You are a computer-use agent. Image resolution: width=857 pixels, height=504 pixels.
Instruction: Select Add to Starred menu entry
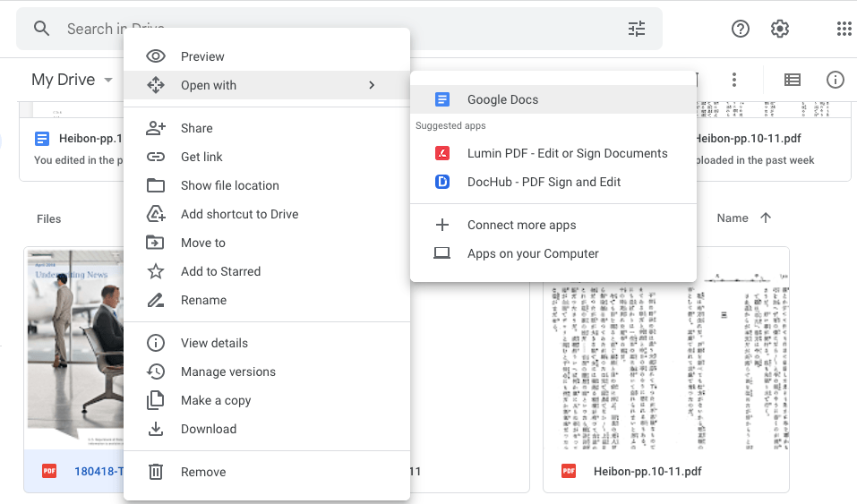pyautogui.click(x=220, y=271)
